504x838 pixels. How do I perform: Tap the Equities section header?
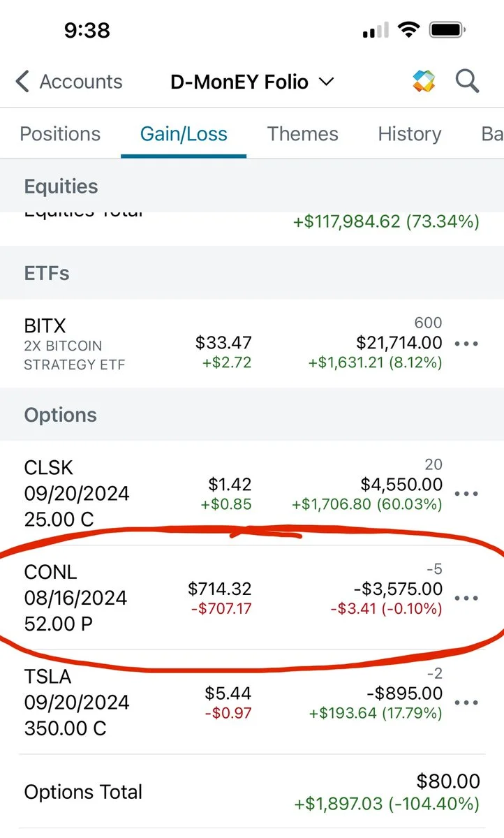tap(252, 186)
